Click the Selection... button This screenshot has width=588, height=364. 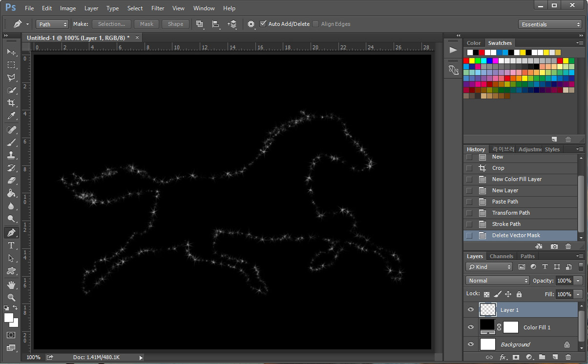[x=111, y=24]
